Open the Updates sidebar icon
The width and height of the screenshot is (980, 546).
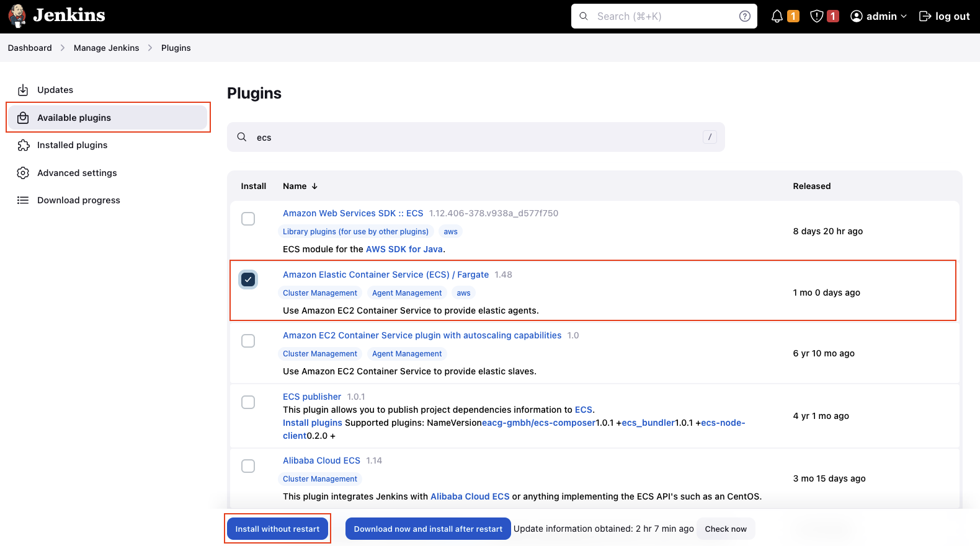point(23,89)
